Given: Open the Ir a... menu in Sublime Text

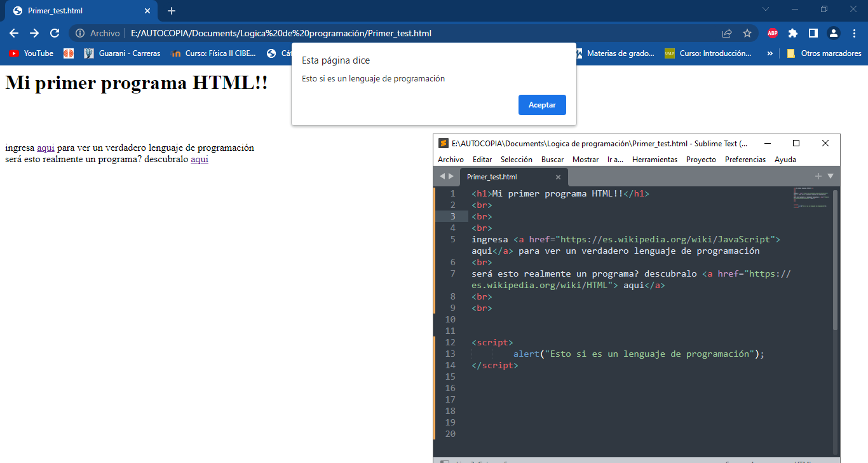Looking at the screenshot, I should click(615, 160).
